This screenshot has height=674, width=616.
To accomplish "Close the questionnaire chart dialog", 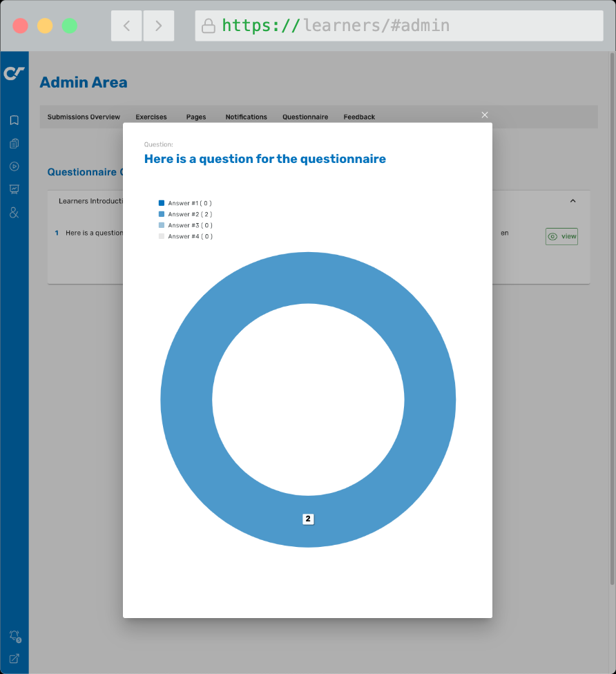I will point(484,115).
